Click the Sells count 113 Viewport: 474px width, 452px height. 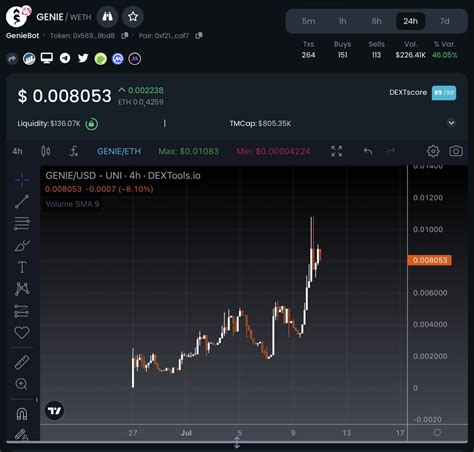point(376,55)
